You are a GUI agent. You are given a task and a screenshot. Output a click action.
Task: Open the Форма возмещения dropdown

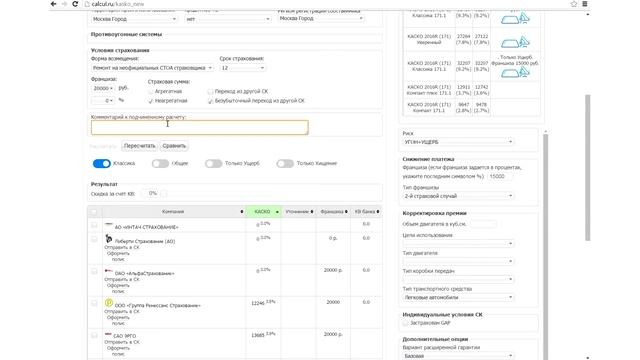click(152, 68)
